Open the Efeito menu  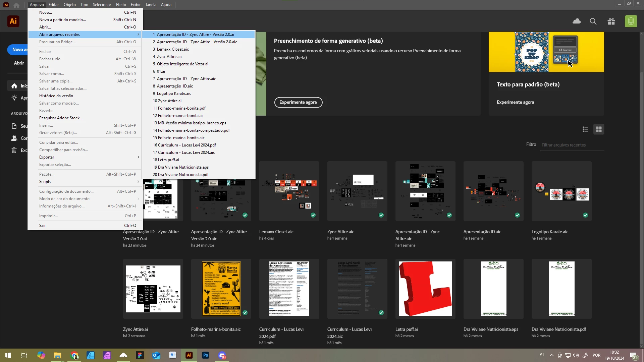coord(121,5)
